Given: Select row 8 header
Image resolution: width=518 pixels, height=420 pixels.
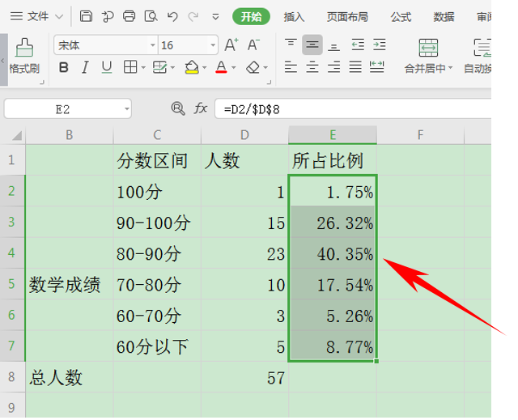Looking at the screenshot, I should click(x=12, y=377).
